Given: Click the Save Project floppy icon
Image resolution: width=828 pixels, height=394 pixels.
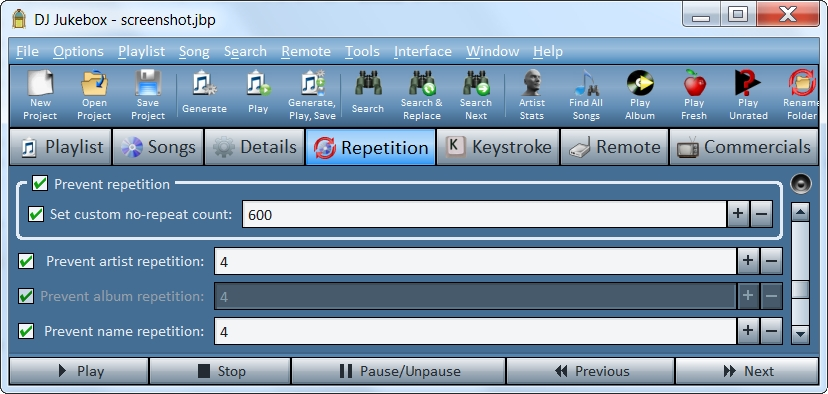Looking at the screenshot, I should click(148, 84).
